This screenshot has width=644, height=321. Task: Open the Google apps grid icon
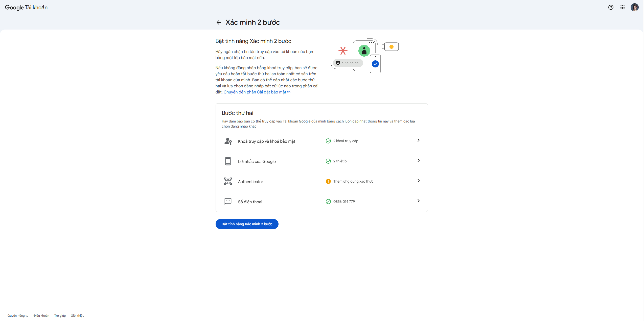[622, 7]
